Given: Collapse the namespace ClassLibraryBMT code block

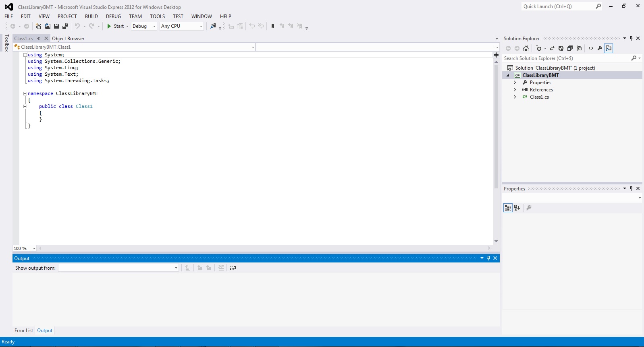Looking at the screenshot, I should tap(25, 93).
